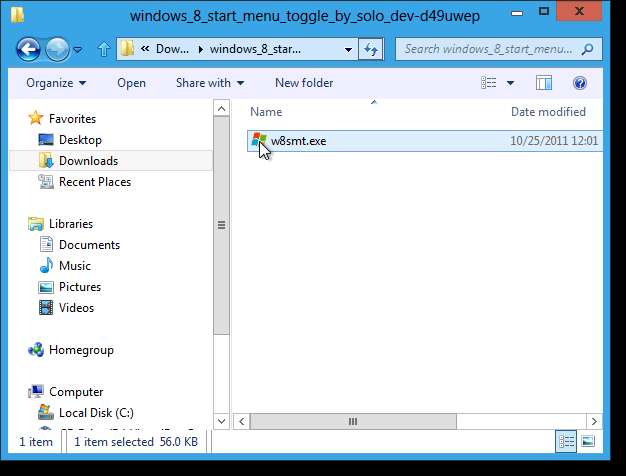Switch to large icons view in status bar
The height and width of the screenshot is (476, 626).
tap(587, 441)
